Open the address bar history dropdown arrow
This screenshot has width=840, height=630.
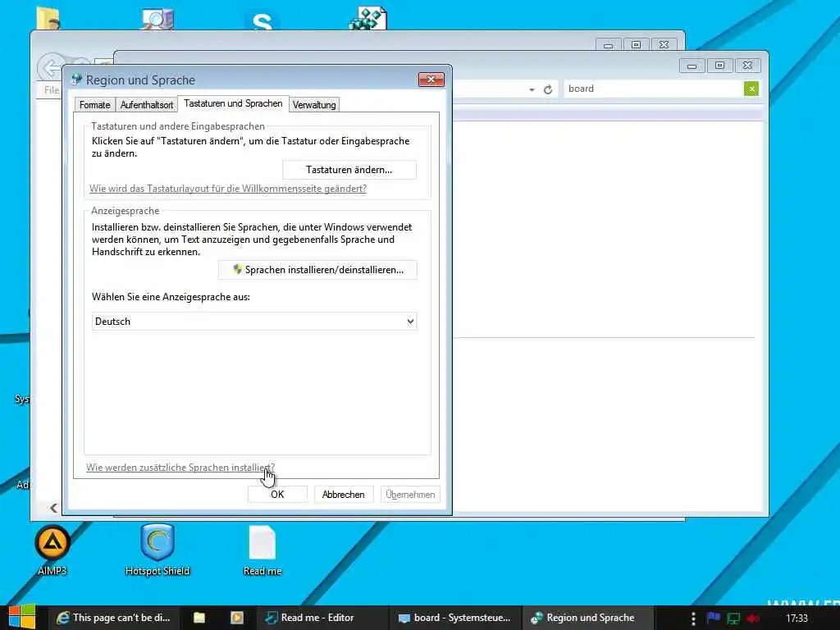[532, 89]
